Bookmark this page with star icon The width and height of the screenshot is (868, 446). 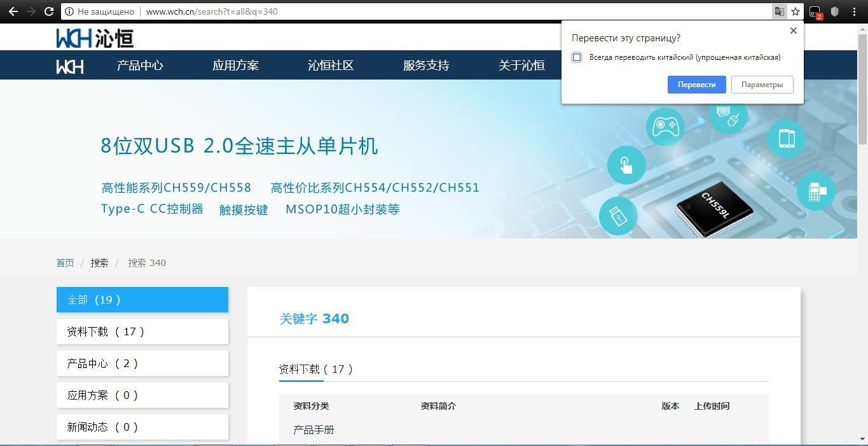(x=795, y=11)
